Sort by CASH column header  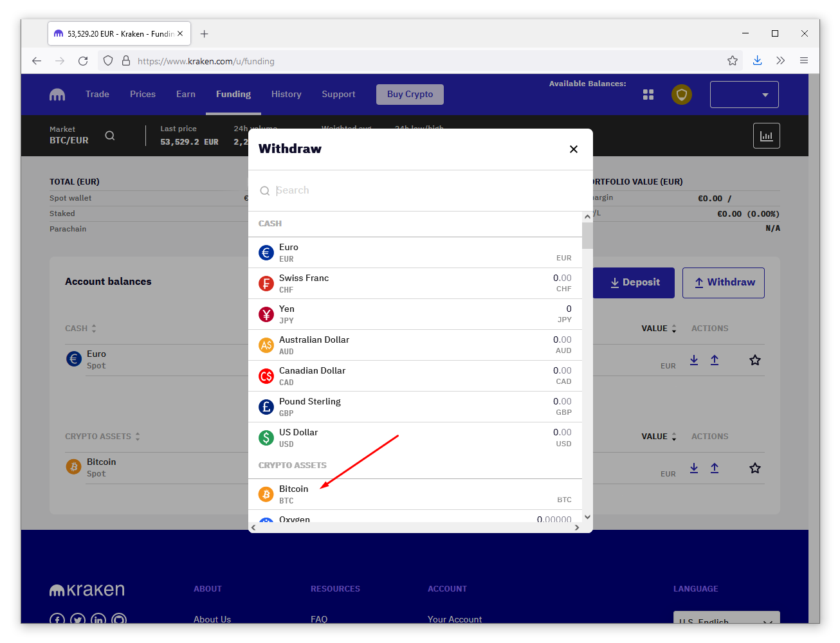click(80, 329)
